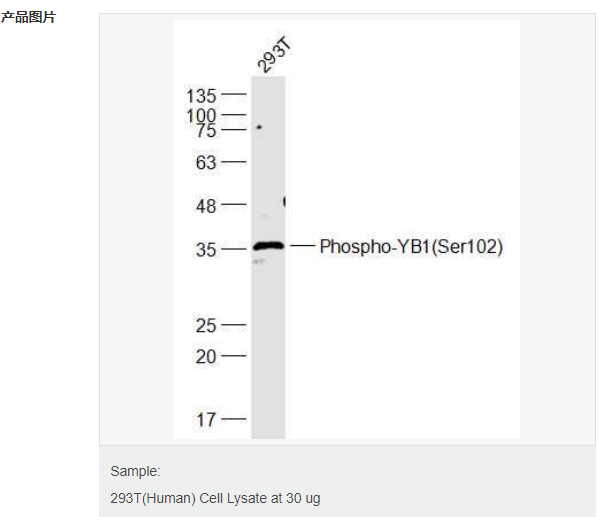Image resolution: width=599 pixels, height=517 pixels.
Task: Click the Phospho-YB1(Ser102) band label
Action: click(x=411, y=246)
